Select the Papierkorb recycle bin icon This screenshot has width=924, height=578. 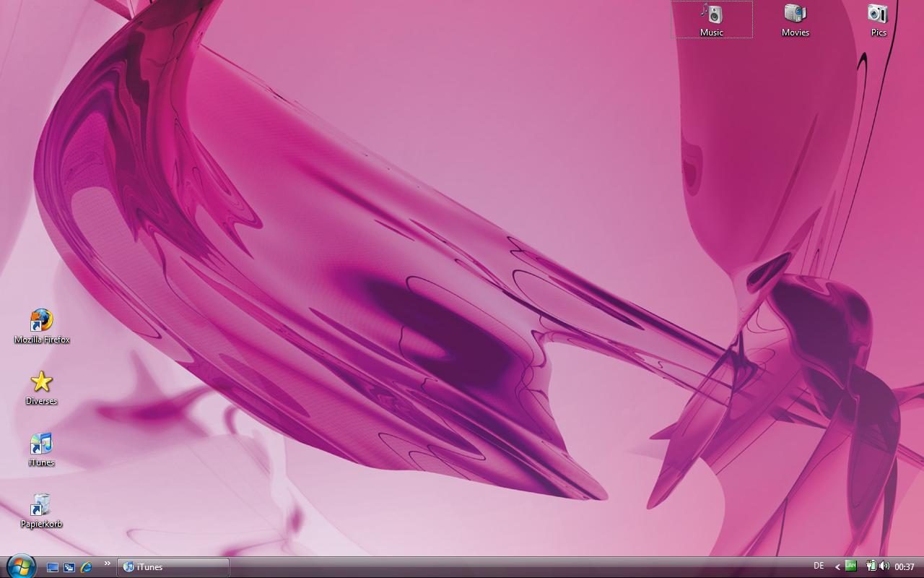tap(41, 511)
